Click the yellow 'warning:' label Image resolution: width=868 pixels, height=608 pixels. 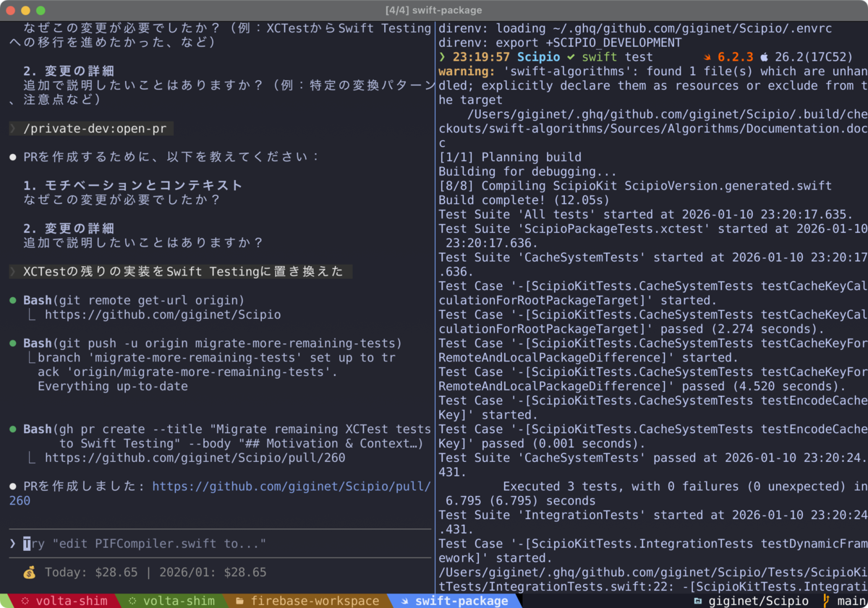point(467,72)
